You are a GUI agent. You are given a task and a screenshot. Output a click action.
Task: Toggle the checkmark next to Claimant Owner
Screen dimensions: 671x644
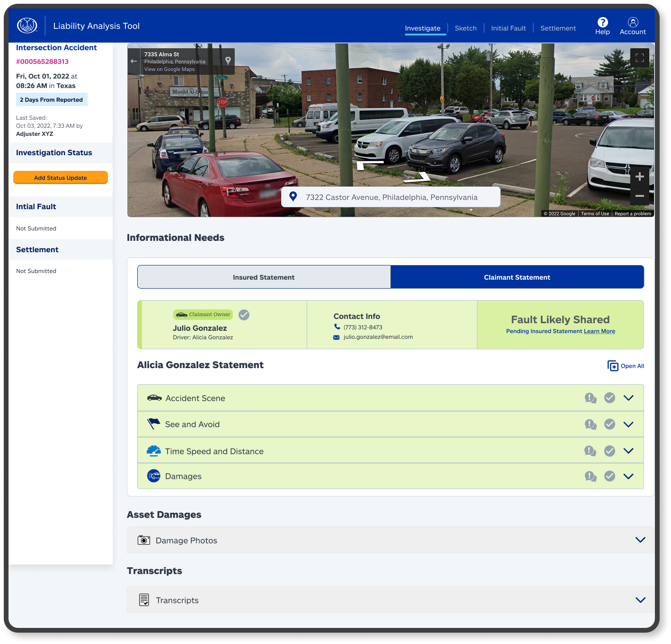244,315
